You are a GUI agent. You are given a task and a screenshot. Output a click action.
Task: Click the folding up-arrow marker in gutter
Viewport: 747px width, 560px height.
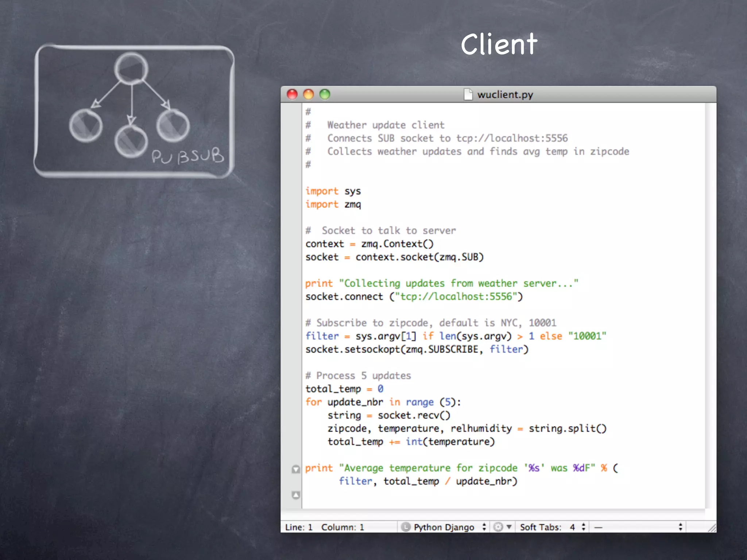[296, 495]
